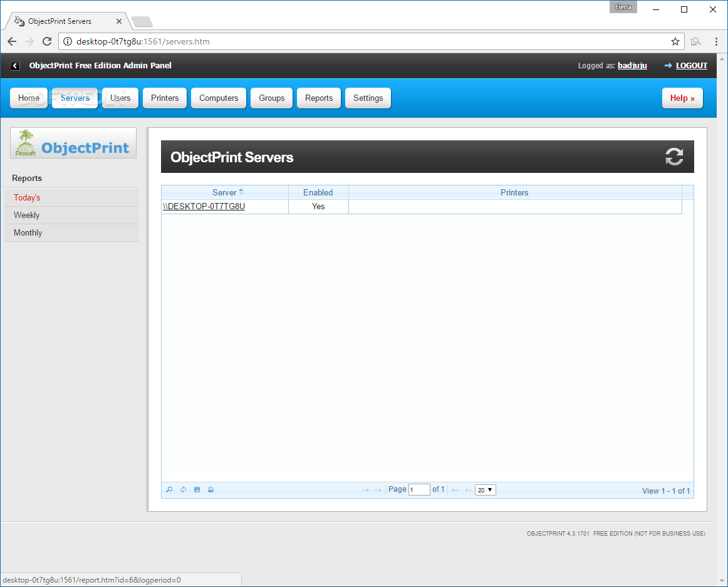
Task: Click the reload grid icon in footer
Action: pyautogui.click(x=184, y=489)
